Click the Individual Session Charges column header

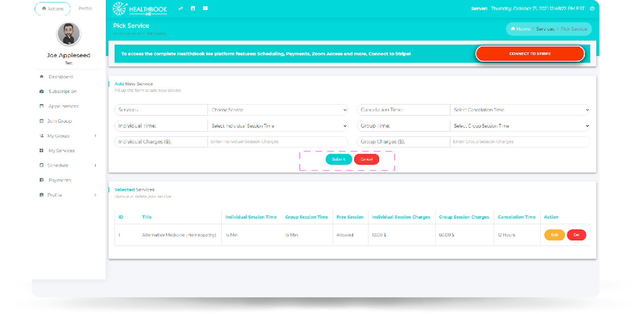click(x=401, y=217)
